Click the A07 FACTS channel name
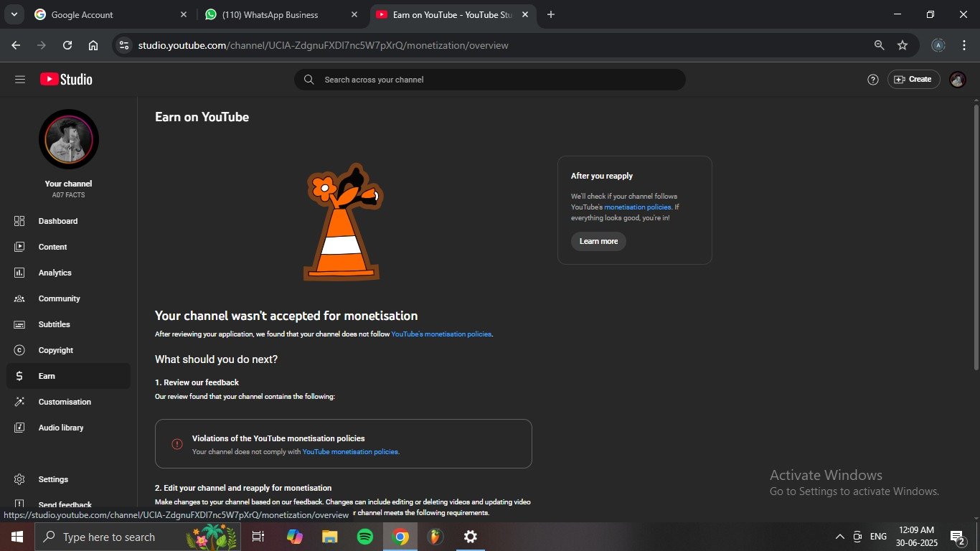The width and height of the screenshot is (980, 551). (69, 195)
